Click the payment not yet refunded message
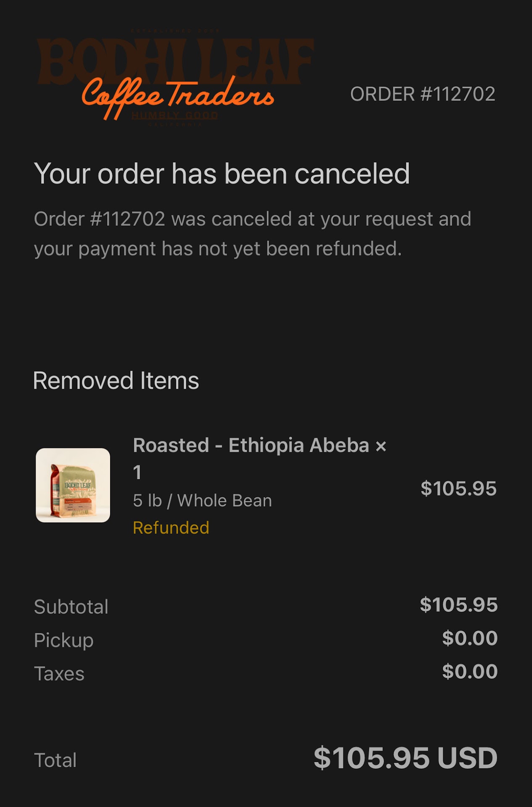This screenshot has height=807, width=532. (252, 234)
